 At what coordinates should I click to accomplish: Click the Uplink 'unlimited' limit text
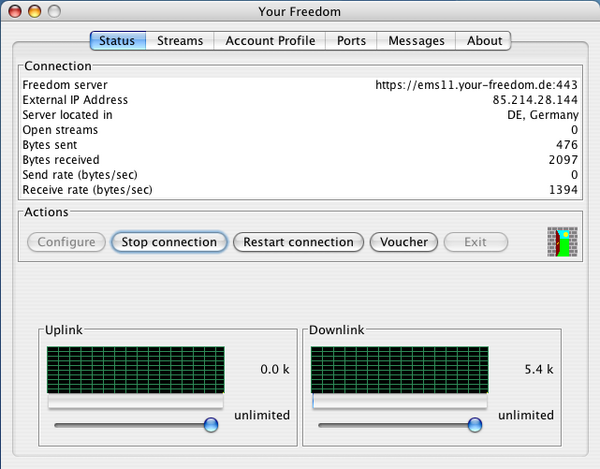pos(262,415)
